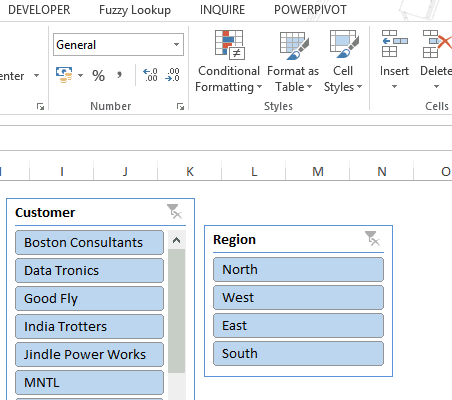
Task: Select column I header
Action: point(62,171)
